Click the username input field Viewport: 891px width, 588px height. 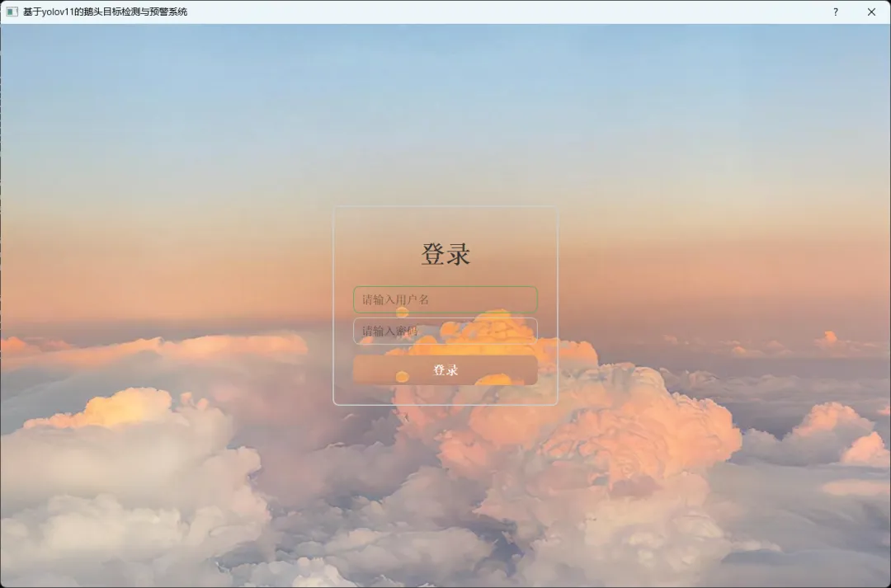click(445, 299)
